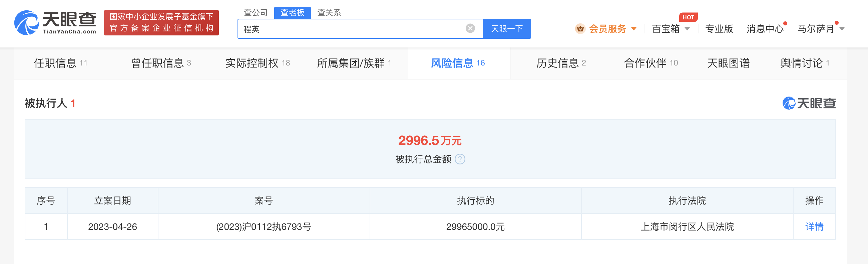868x264 pixels.
Task: Open 消息中心 notifications
Action: tap(765, 29)
